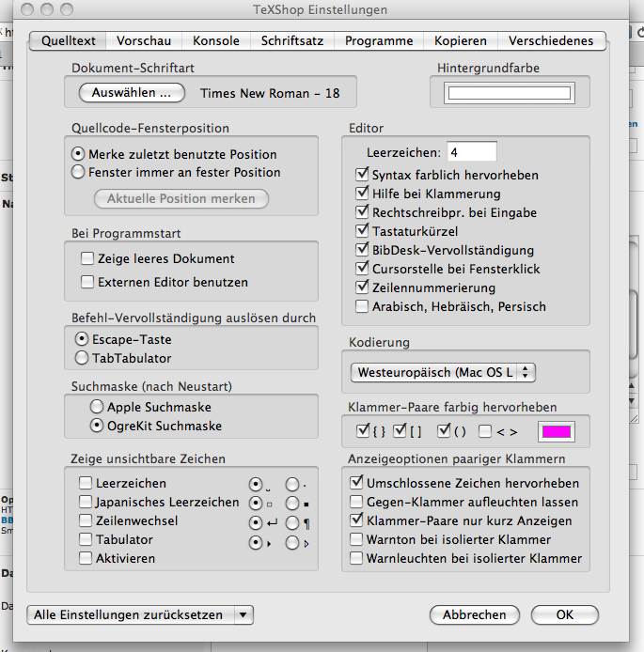Open the Kodierung encoding dropdown

tap(443, 373)
